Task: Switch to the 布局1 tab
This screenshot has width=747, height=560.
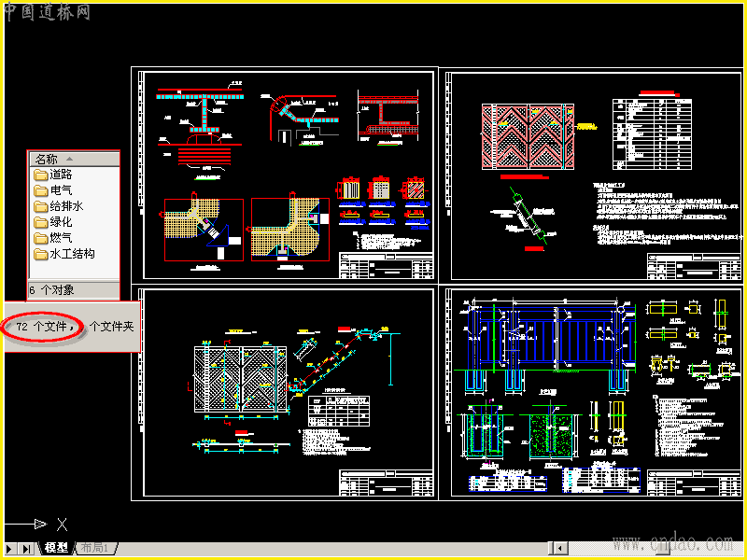Action: pos(95,548)
